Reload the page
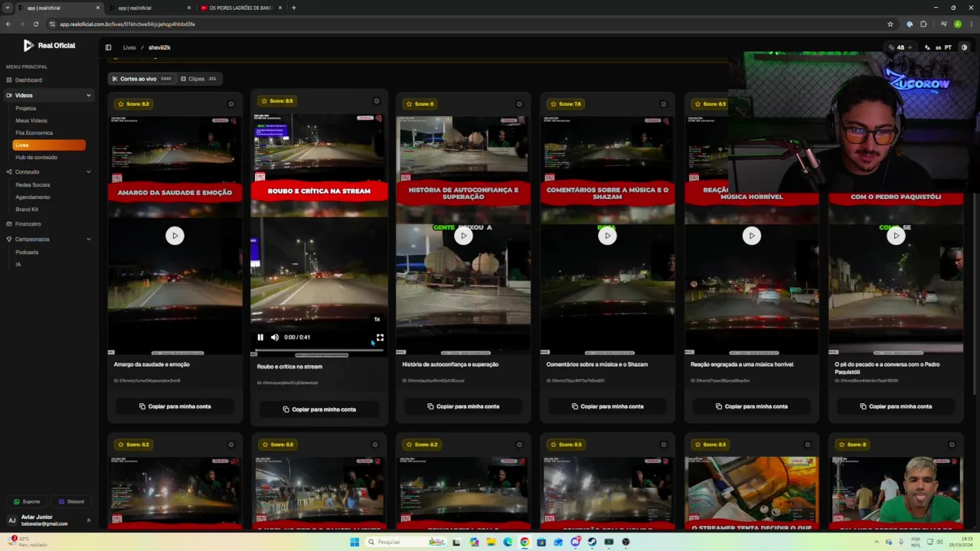 click(35, 24)
